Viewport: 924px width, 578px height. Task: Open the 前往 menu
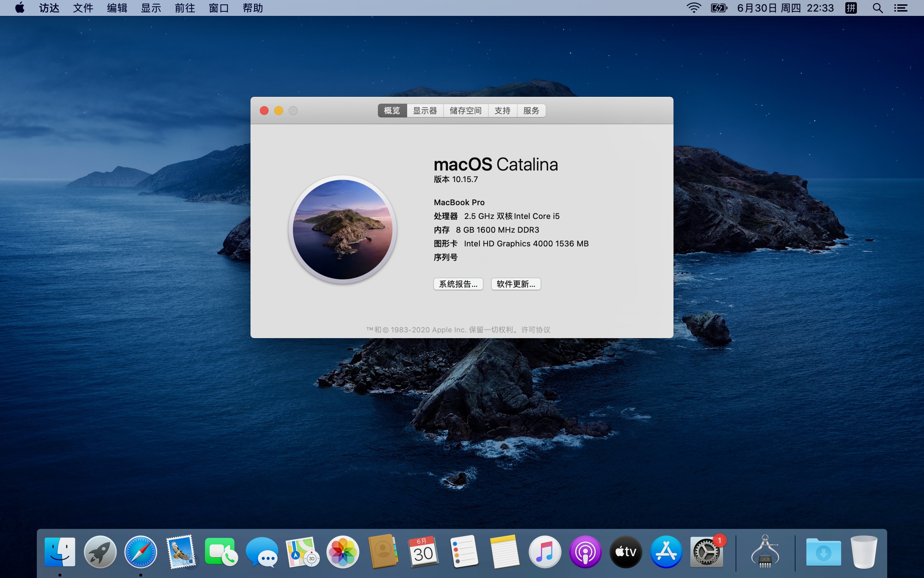point(185,8)
